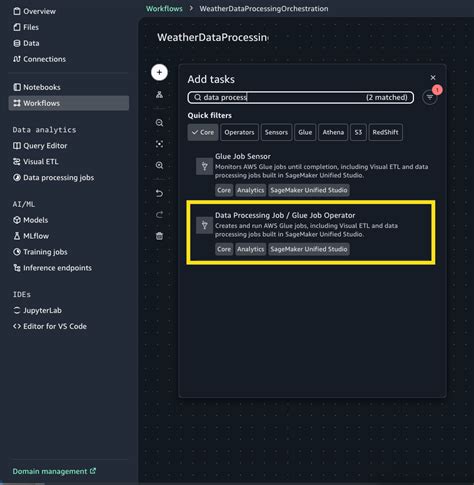The height and width of the screenshot is (485, 474).
Task: Click the Workflows breadcrumb link
Action: [164, 9]
